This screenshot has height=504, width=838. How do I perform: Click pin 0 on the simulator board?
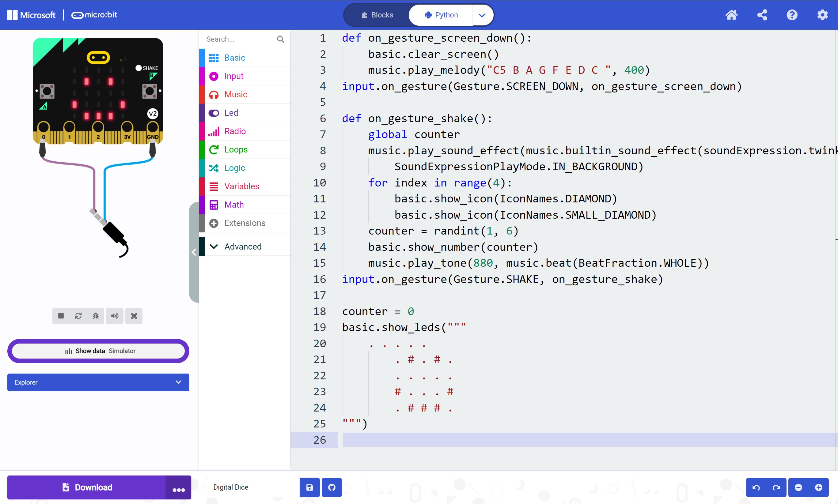coord(43,130)
